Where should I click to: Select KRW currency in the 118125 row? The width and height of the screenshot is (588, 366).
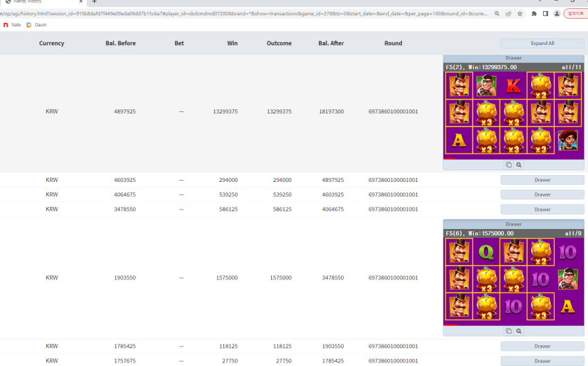(x=52, y=346)
